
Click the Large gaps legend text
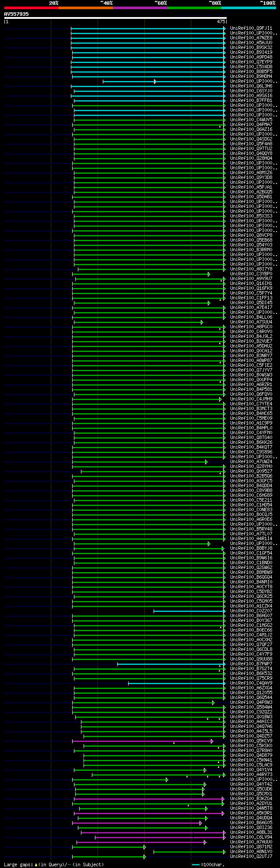[54, 864]
